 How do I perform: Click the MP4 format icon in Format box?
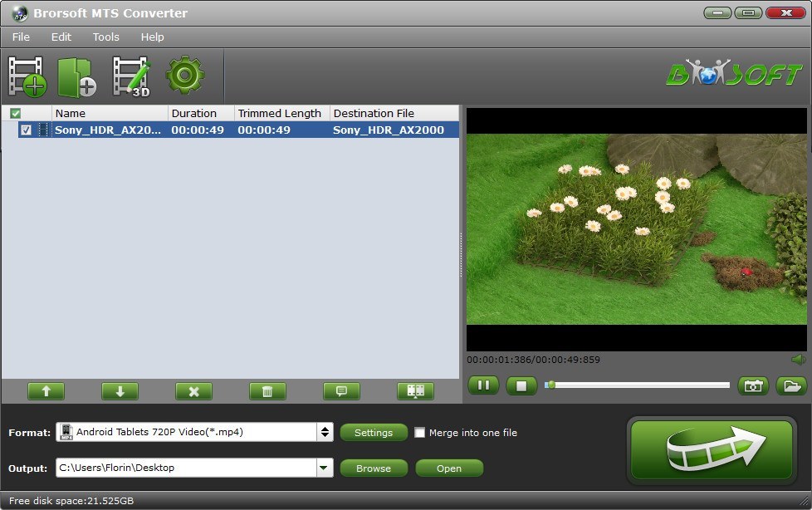click(66, 432)
